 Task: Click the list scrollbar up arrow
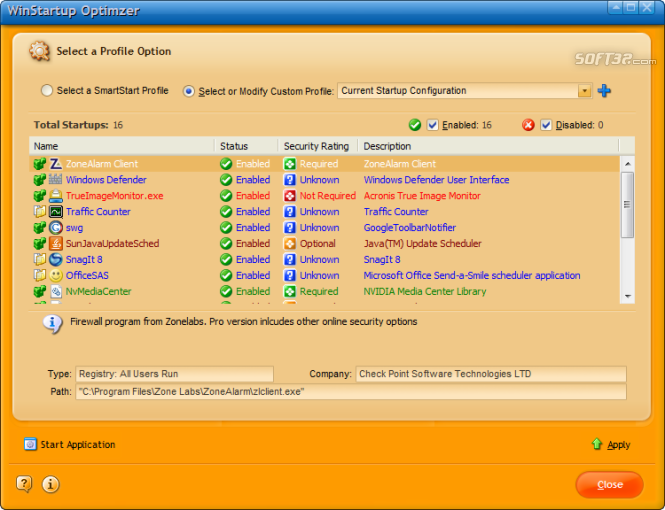coord(628,164)
